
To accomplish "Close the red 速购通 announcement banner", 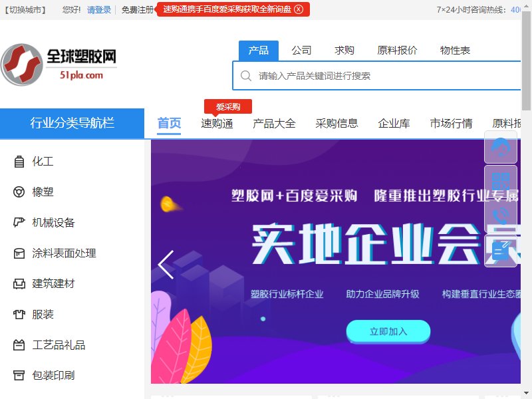I will tap(299, 9).
